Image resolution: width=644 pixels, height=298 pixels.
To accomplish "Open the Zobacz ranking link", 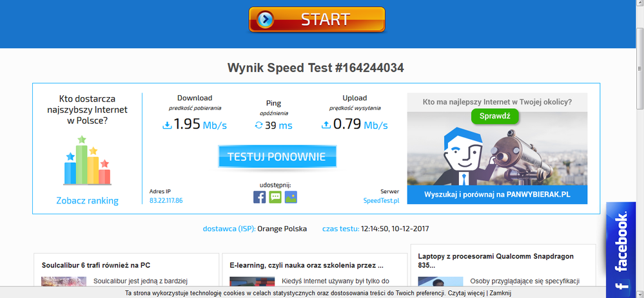I will coord(88,201).
